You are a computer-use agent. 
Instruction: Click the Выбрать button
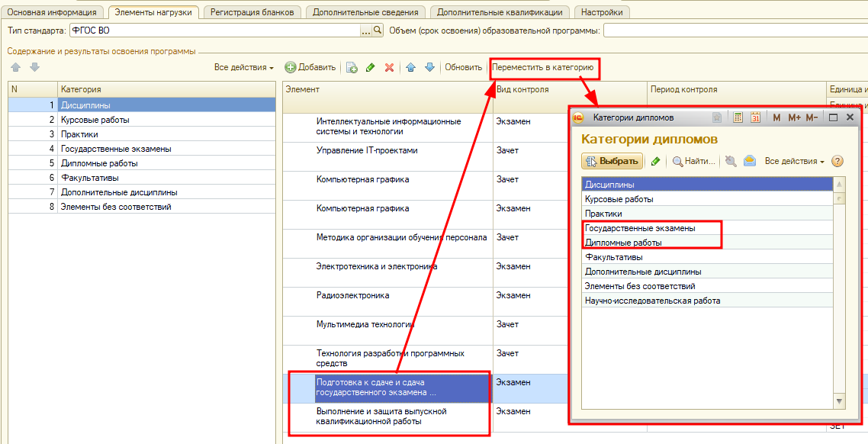point(612,161)
